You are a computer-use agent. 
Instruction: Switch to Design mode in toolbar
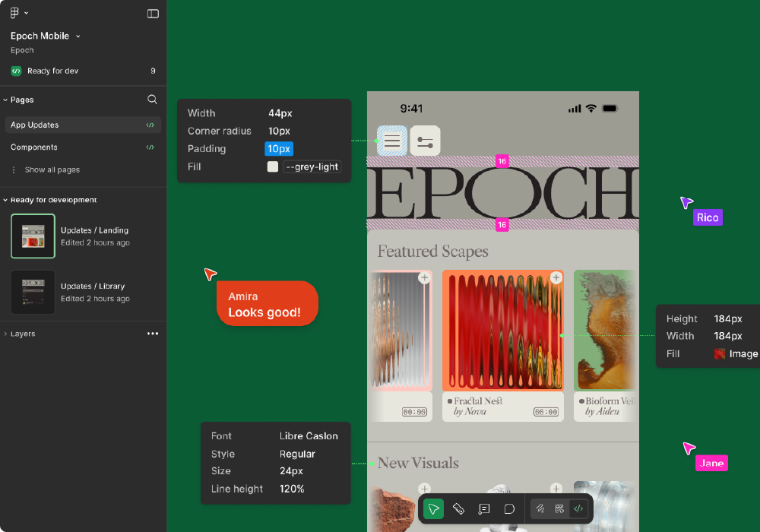pos(559,509)
